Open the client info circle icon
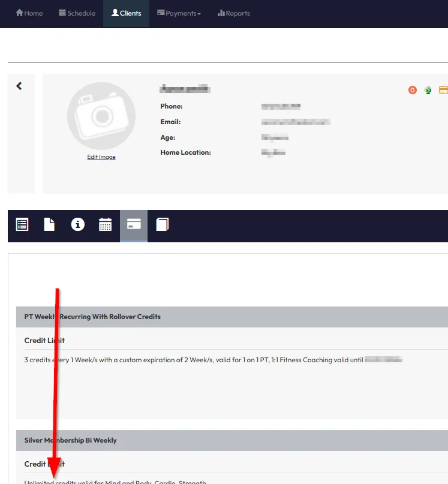 pos(77,225)
